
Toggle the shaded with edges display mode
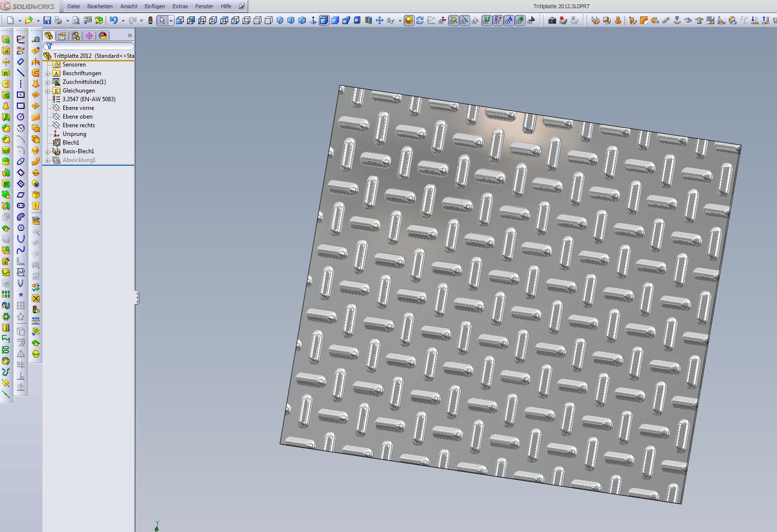tap(324, 20)
